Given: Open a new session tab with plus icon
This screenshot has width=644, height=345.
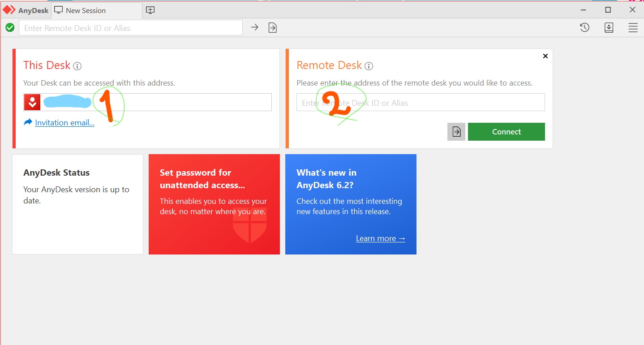Looking at the screenshot, I should point(150,10).
